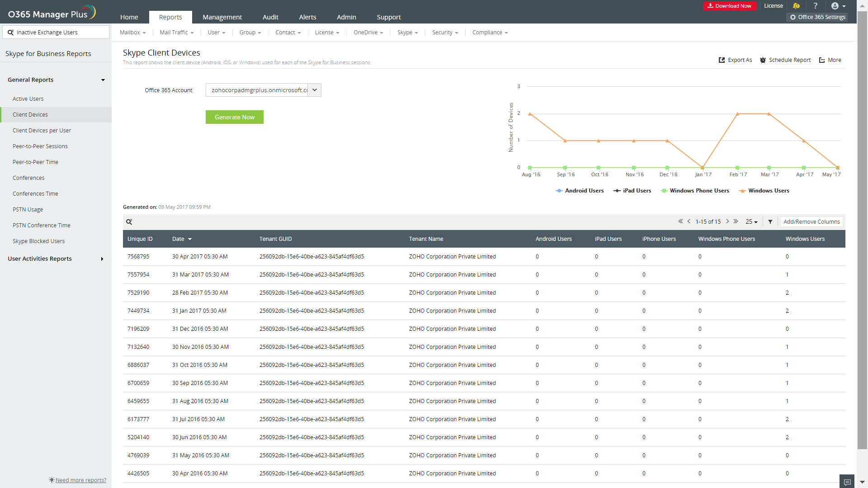Click the notification bell alert icon
868x488 pixels.
click(x=796, y=6)
